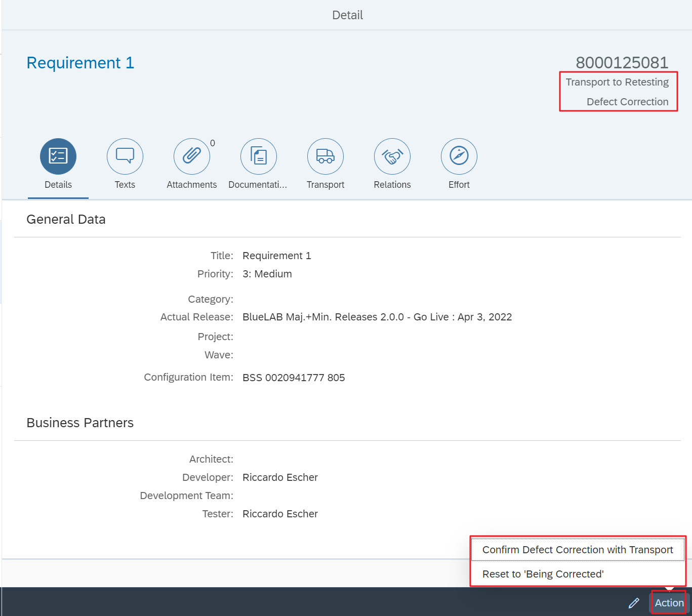The width and height of the screenshot is (692, 616).
Task: Open the Texts speech bubble icon
Action: coord(125,156)
